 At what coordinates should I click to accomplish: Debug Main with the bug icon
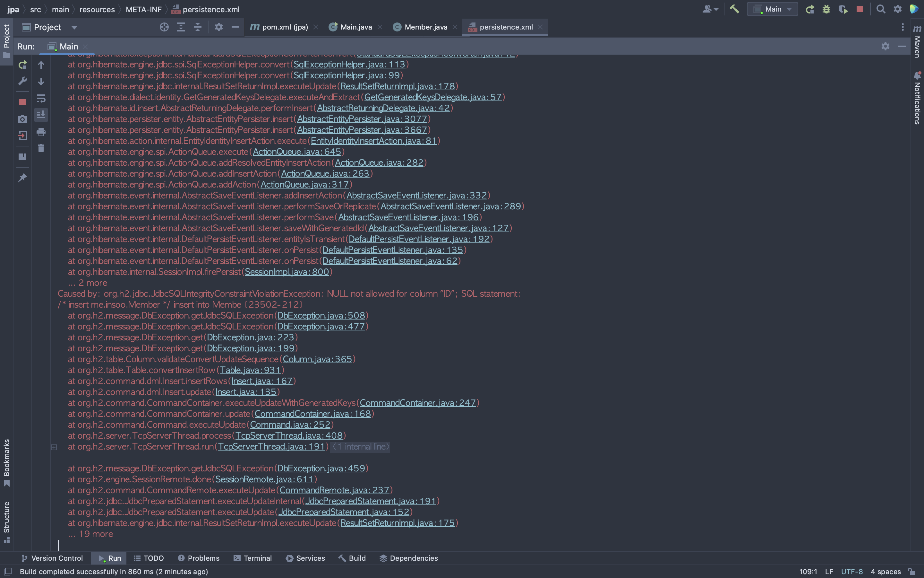point(826,9)
